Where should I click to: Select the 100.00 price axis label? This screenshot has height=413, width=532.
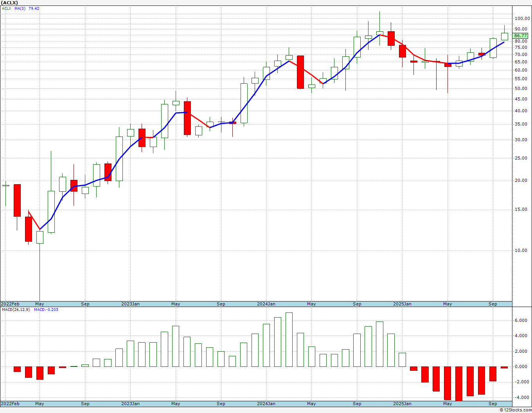522,18
